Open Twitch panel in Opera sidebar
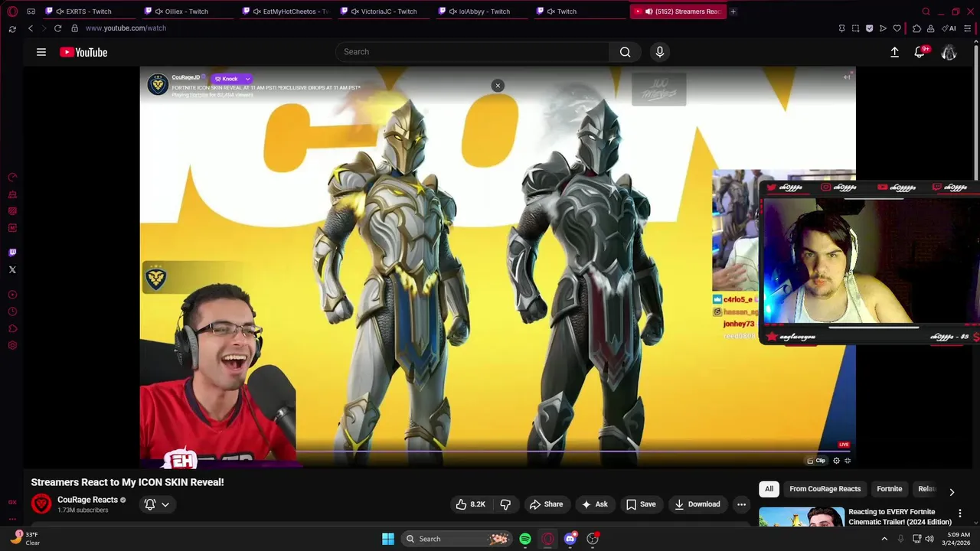Viewport: 980px width, 551px height. click(12, 253)
